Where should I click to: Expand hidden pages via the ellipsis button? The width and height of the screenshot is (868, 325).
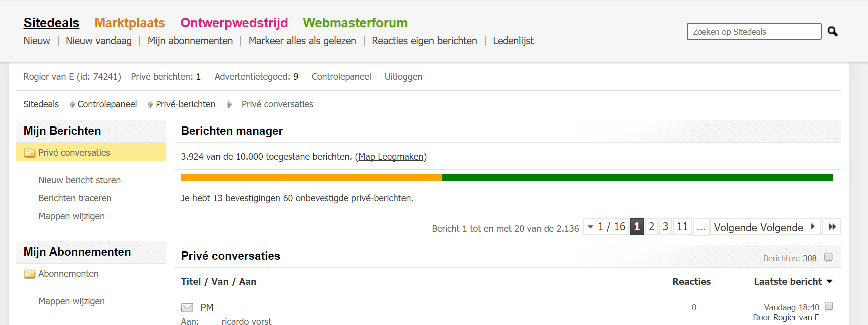tap(701, 227)
